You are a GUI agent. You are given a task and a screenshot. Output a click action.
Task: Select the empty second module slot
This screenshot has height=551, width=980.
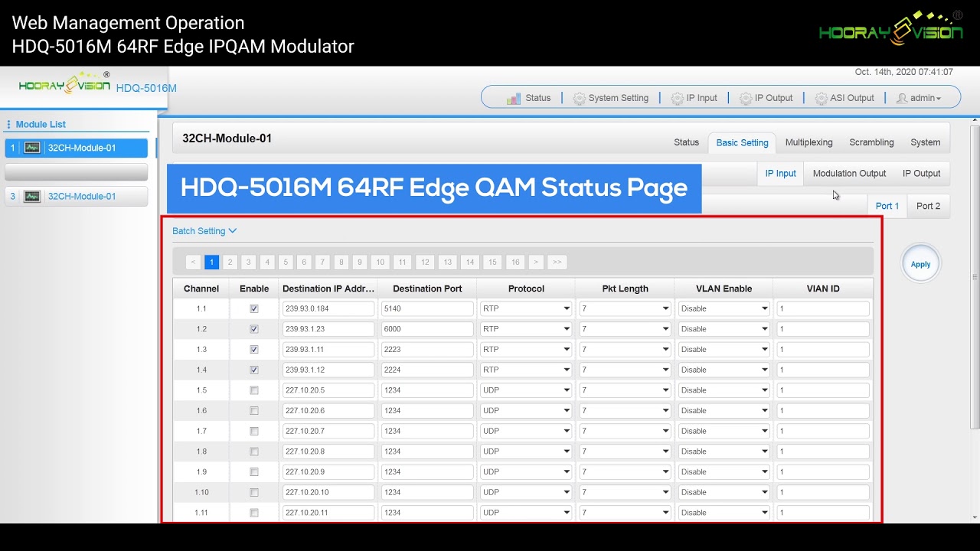77,172
